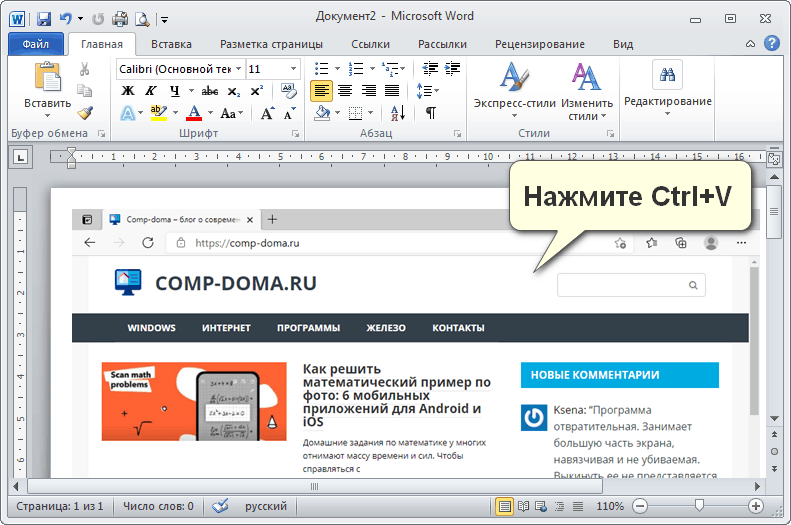Click the Редактирование binoculars icon
Image resolution: width=791 pixels, height=525 pixels.
tap(667, 75)
